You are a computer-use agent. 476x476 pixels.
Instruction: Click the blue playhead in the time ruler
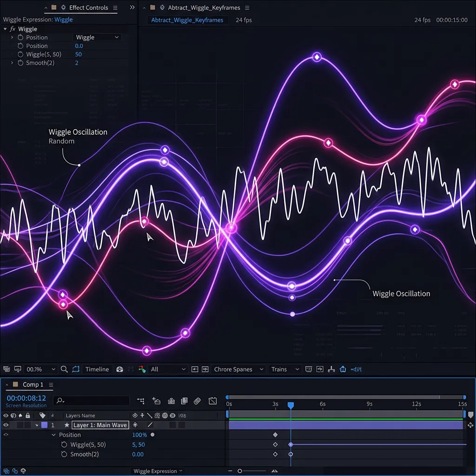tap(291, 405)
